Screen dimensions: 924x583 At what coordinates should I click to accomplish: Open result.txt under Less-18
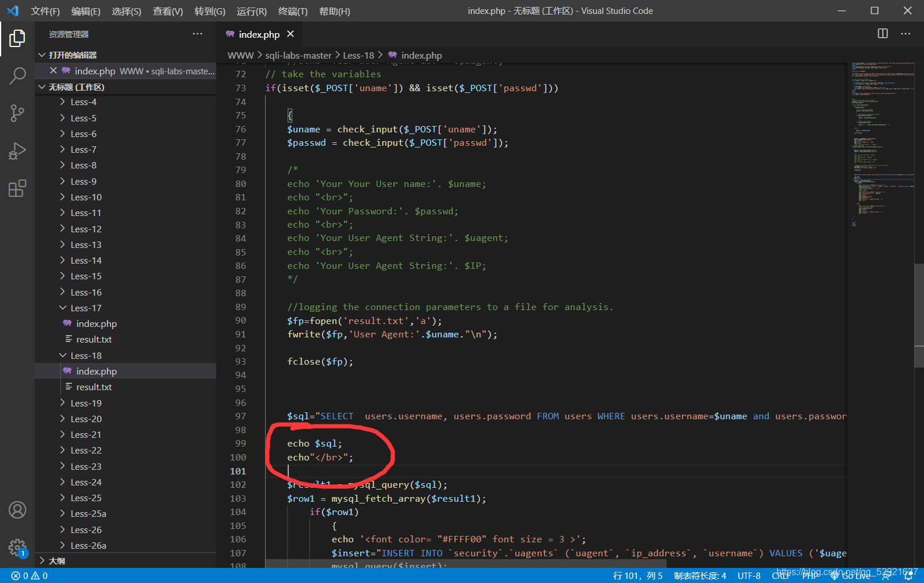(126, 387)
